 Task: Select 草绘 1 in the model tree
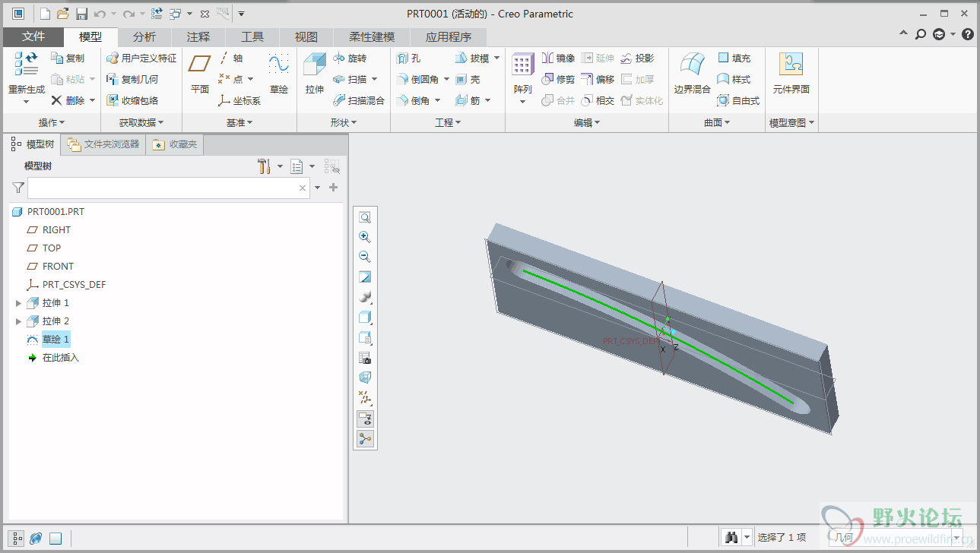click(x=56, y=340)
